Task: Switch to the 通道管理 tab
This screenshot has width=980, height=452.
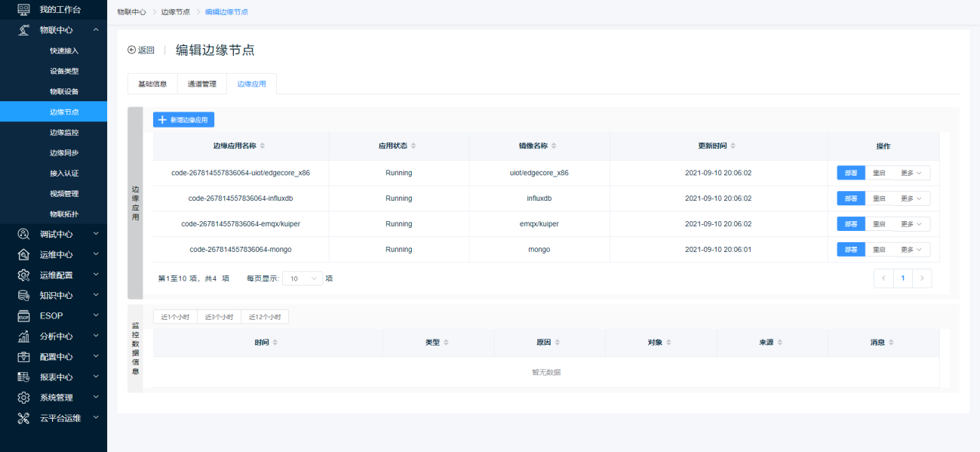Action: (201, 84)
